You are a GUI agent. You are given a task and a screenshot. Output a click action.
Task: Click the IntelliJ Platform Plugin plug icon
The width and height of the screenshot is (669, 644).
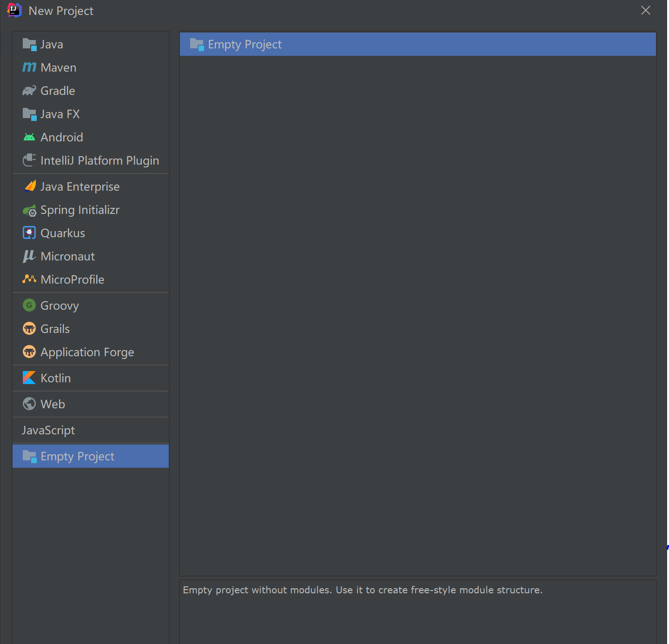point(29,160)
